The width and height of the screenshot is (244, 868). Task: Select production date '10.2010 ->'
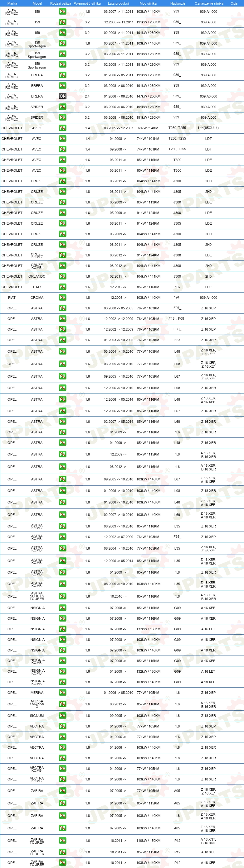click(x=118, y=596)
